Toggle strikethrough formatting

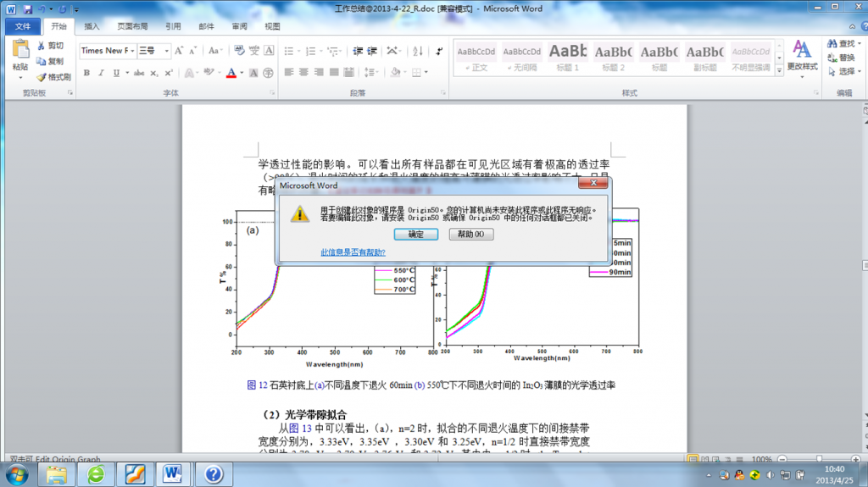point(139,73)
